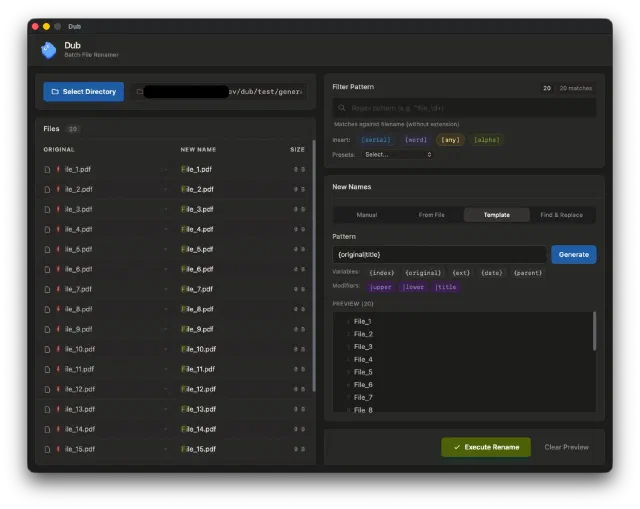Image resolution: width=640 pixels, height=509 pixels.
Task: Click the Dub app logo icon
Action: pyautogui.click(x=49, y=50)
